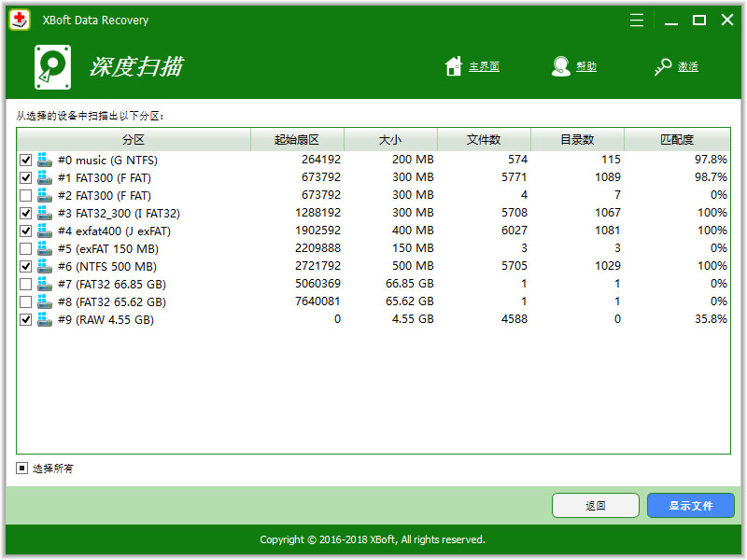Click match rate value 35.8%
This screenshot has height=560, width=747.
coord(711,318)
